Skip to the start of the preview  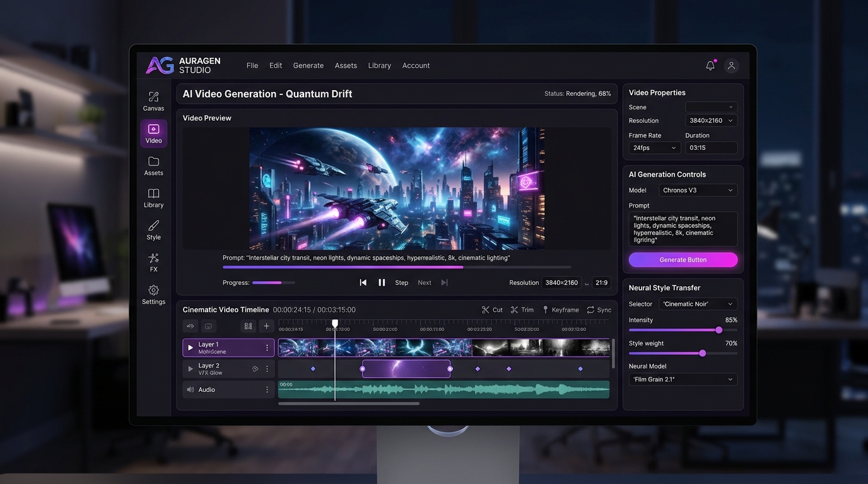(x=363, y=282)
